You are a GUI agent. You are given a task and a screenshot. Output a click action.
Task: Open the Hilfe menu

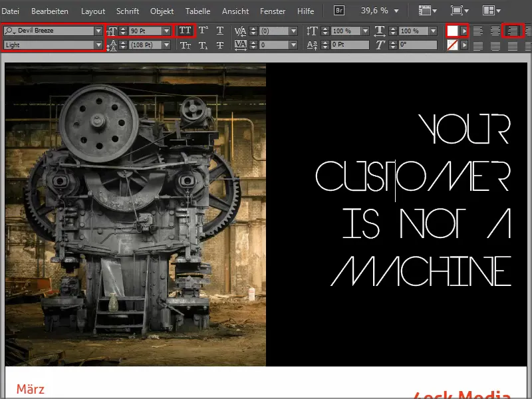pyautogui.click(x=305, y=11)
